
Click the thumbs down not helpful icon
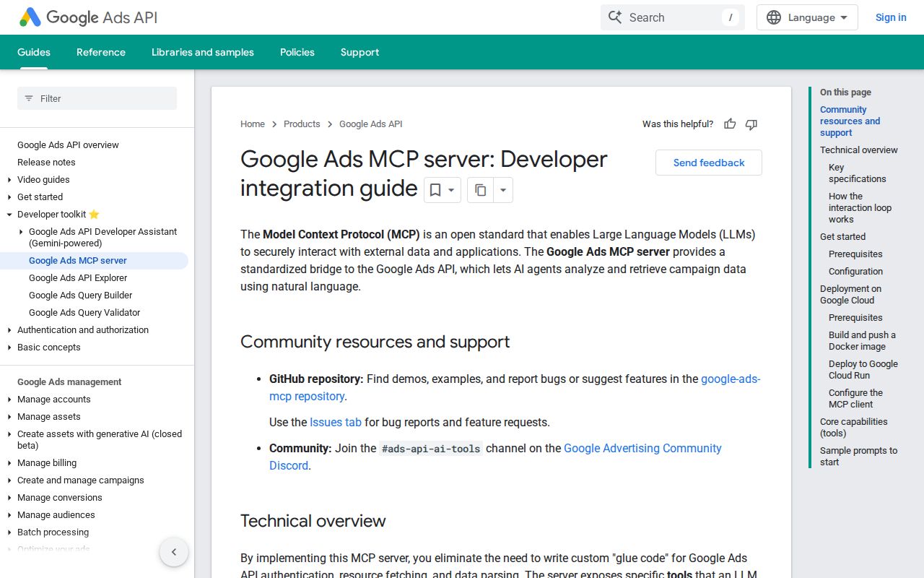(751, 124)
